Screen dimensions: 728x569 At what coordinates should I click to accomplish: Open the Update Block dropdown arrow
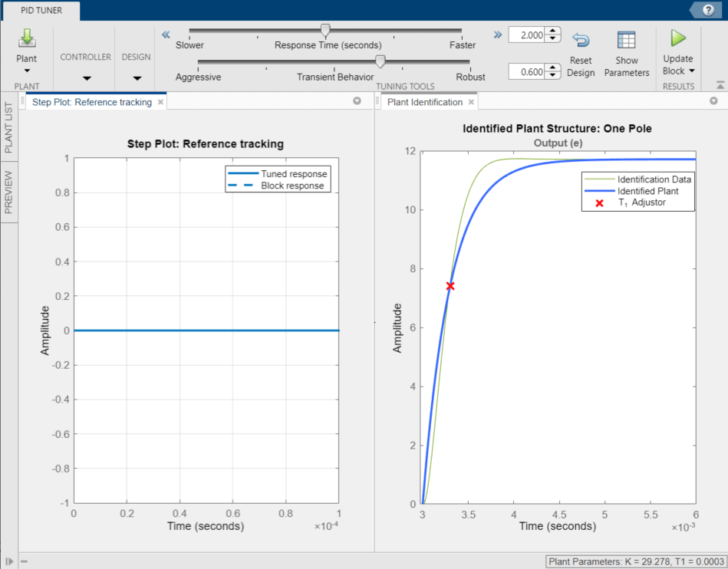tap(691, 71)
